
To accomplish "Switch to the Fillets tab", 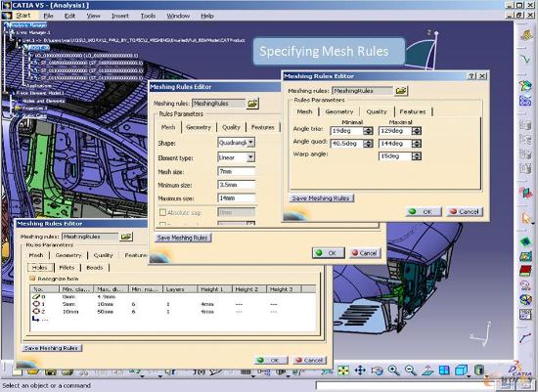I will point(67,267).
